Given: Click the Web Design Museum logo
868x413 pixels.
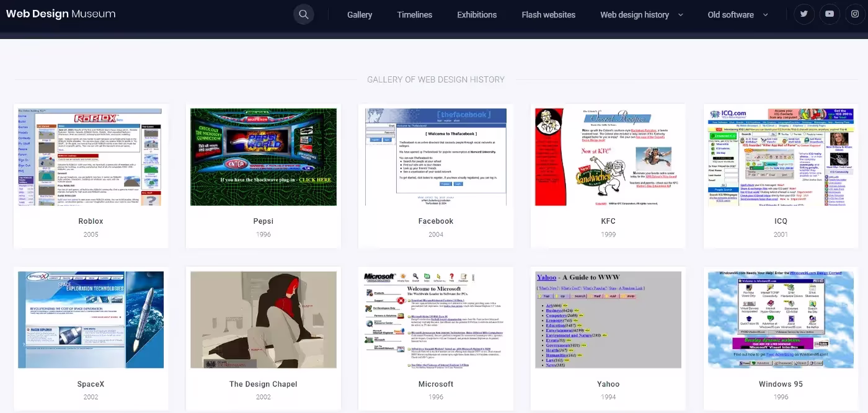Looking at the screenshot, I should [61, 14].
